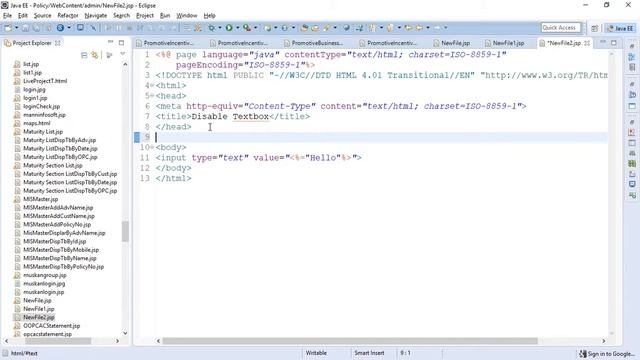The width and height of the screenshot is (640, 360).
Task: Open the Project Explorer View Menu arrow
Action: pos(122,54)
